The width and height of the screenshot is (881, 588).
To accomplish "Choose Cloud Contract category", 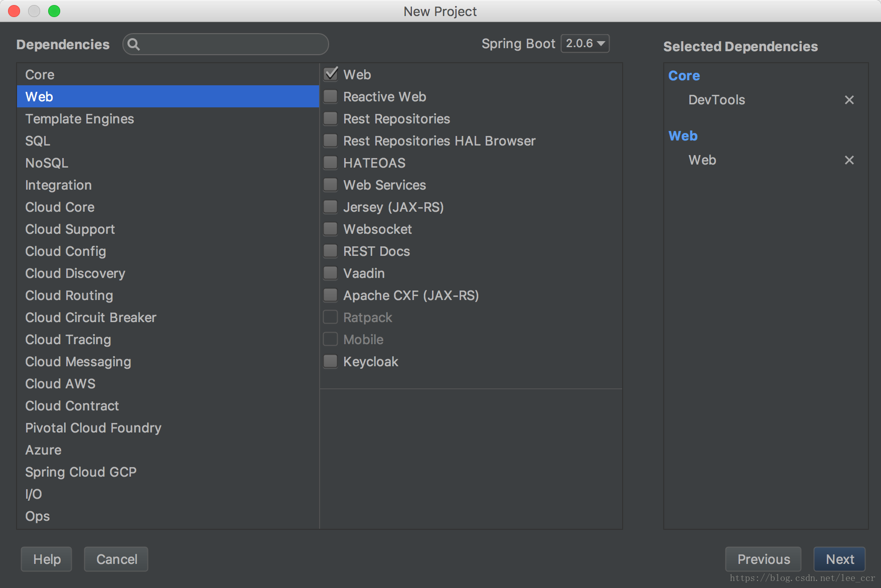I will pyautogui.click(x=168, y=405).
